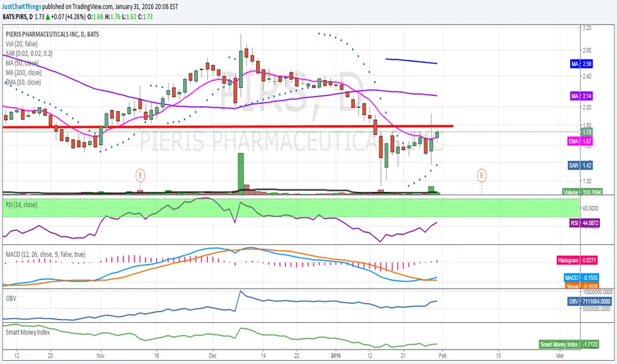Click the SAR (0.02, 0.02, 0.2) legend
This screenshot has height=364, width=617.
pyautogui.click(x=28, y=54)
